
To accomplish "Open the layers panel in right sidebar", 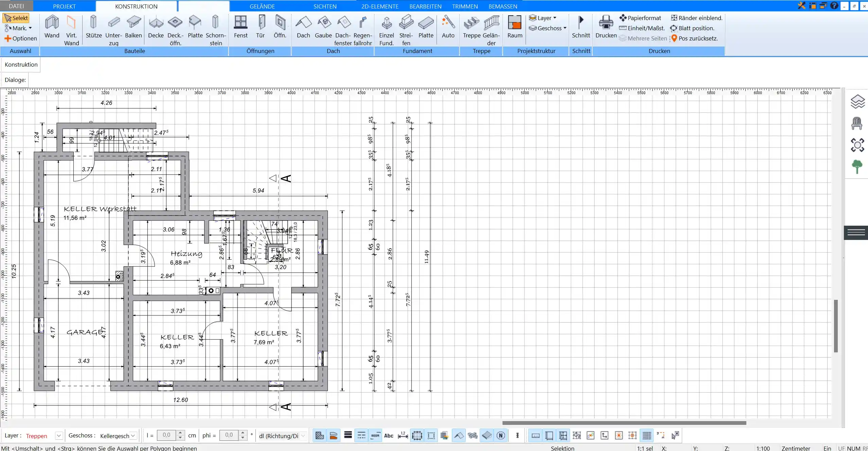I will [857, 101].
